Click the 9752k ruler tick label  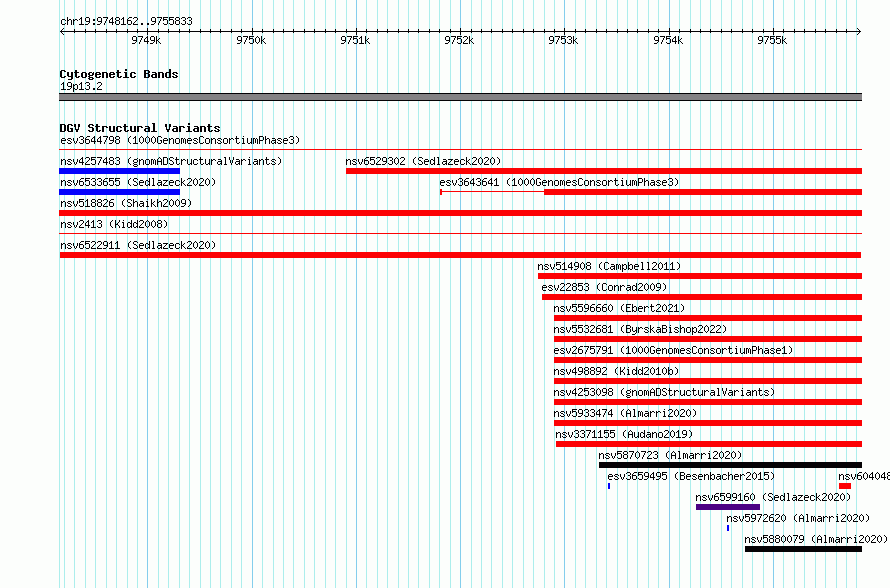[x=459, y=40]
